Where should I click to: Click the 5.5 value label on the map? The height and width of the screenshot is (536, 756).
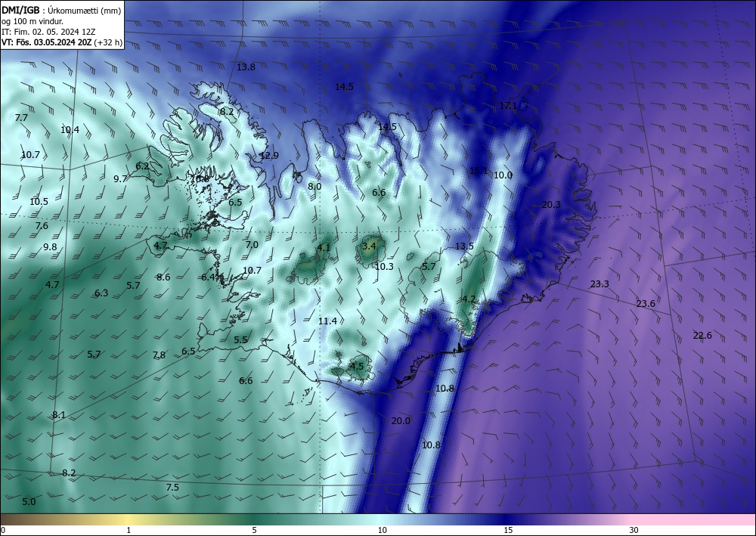(x=240, y=340)
